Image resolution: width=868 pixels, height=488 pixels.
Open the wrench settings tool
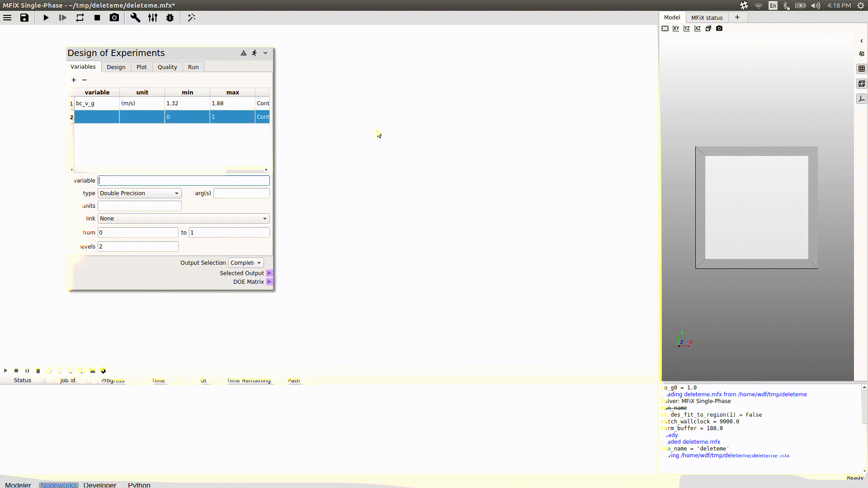click(135, 18)
